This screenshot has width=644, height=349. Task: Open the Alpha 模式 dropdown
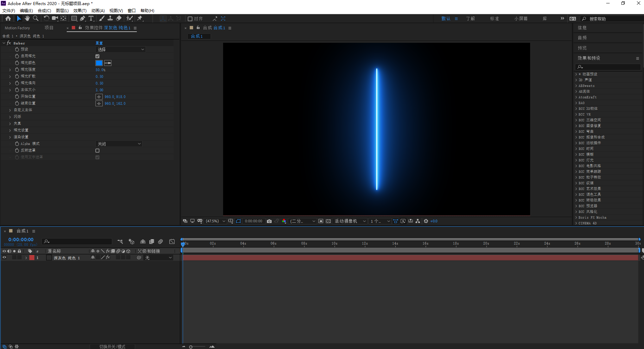click(119, 144)
